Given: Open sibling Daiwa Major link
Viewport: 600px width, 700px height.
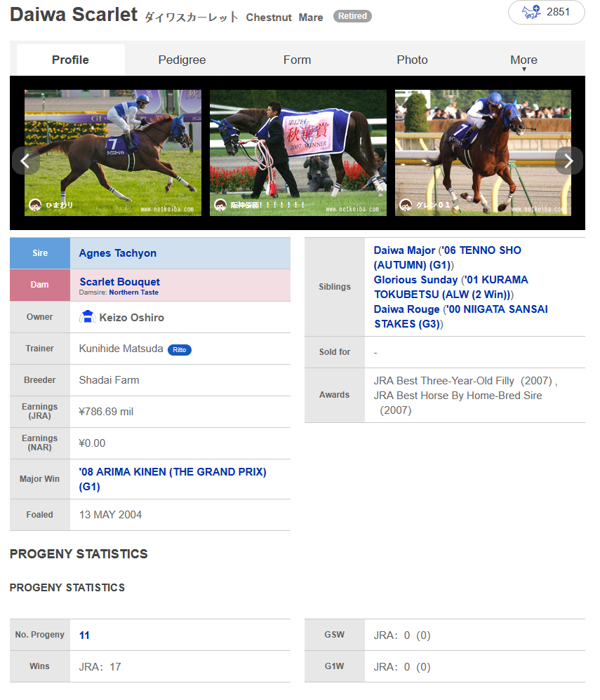Looking at the screenshot, I should coord(404,250).
